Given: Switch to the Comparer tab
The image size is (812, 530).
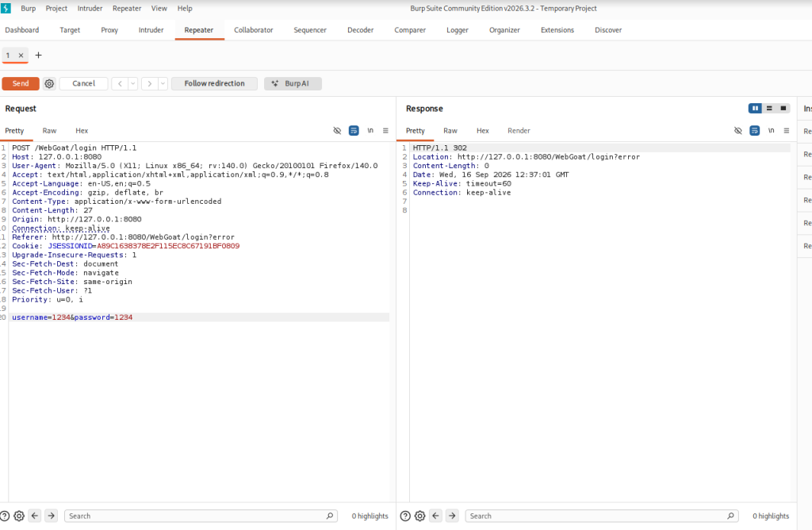Looking at the screenshot, I should point(410,30).
